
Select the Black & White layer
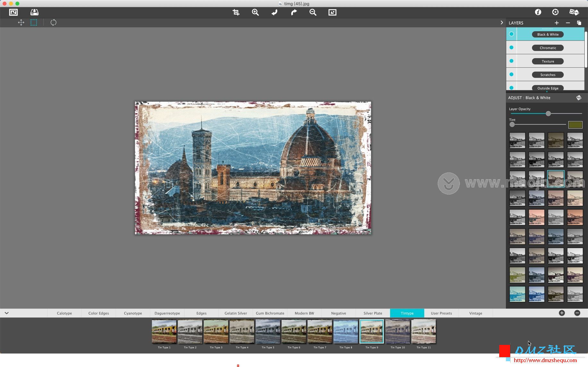548,34
